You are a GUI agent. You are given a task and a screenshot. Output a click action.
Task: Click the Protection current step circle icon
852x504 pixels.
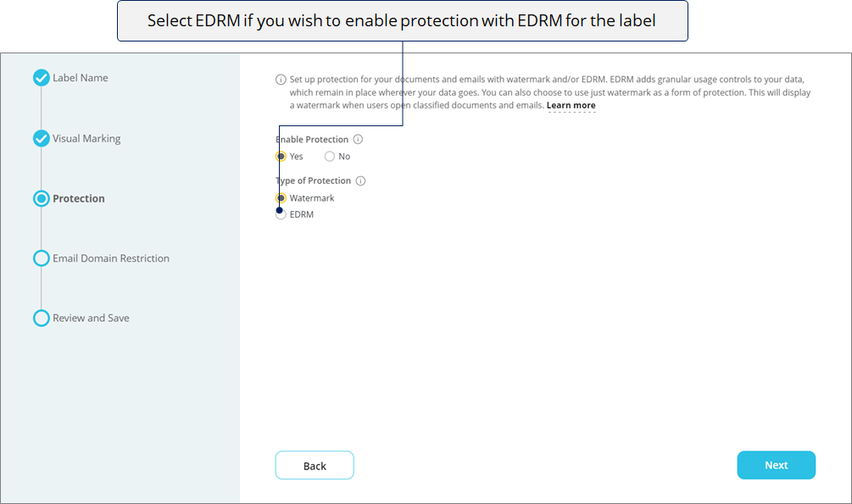[42, 199]
